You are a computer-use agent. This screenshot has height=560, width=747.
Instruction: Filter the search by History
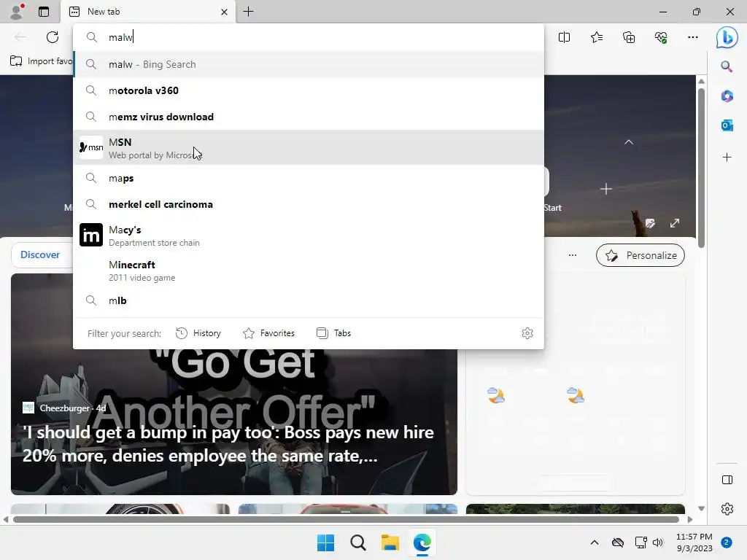(x=198, y=333)
